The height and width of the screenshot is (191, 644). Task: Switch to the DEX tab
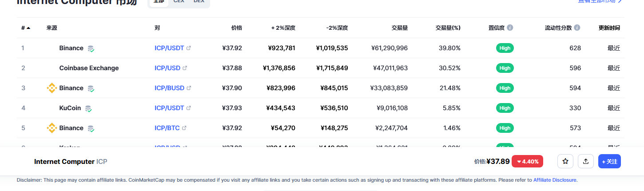(x=199, y=2)
